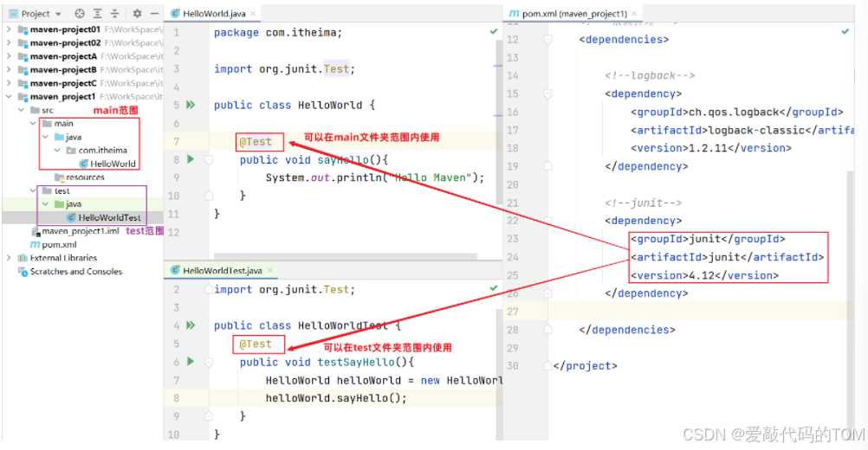Collapse the src folder
The image size is (868, 450).
point(21,110)
